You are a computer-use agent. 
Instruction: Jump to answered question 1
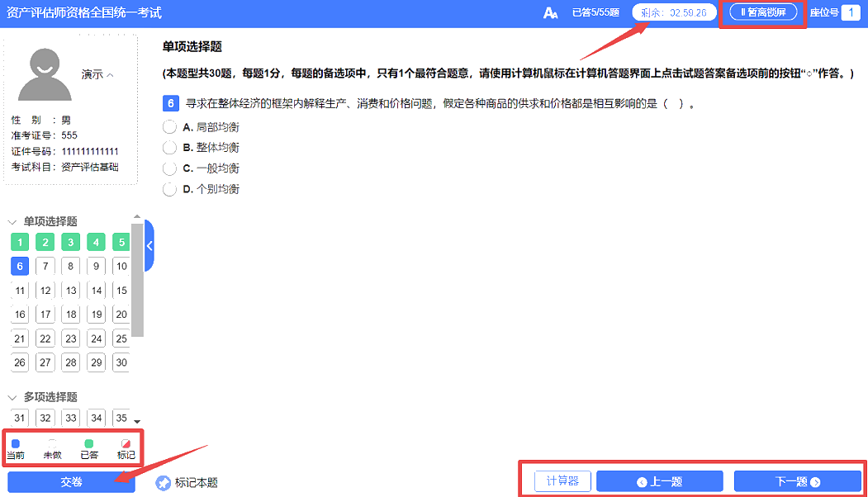(x=20, y=242)
